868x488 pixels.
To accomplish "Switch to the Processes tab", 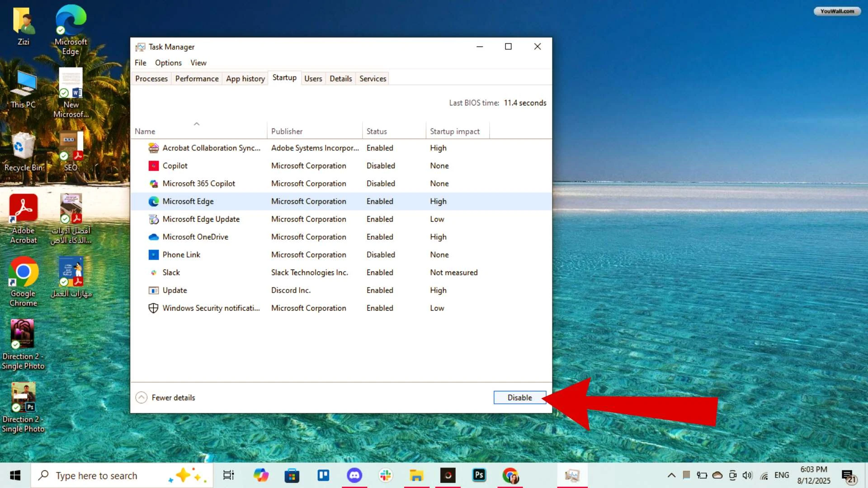I will tap(151, 79).
